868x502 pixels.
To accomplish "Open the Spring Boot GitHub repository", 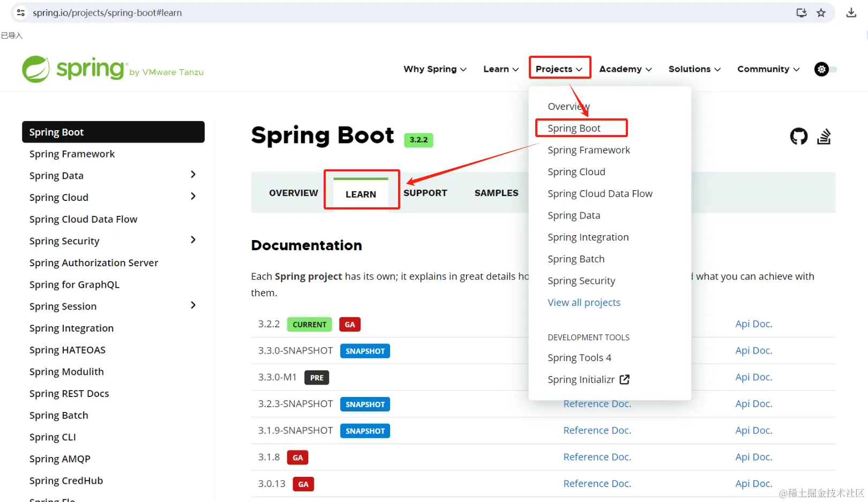I will click(798, 136).
